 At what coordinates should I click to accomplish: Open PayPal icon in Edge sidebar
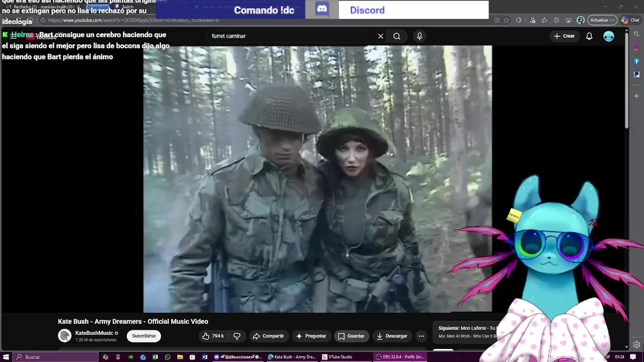click(x=636, y=74)
